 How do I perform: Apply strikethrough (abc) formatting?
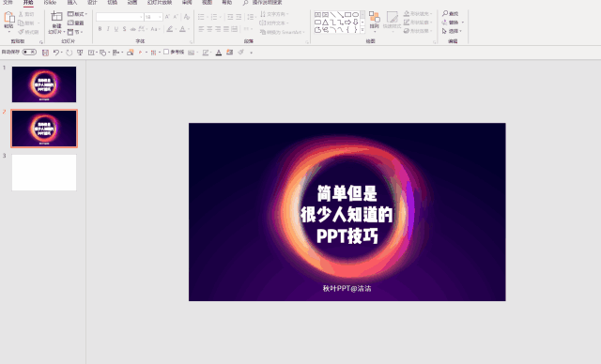[132, 29]
